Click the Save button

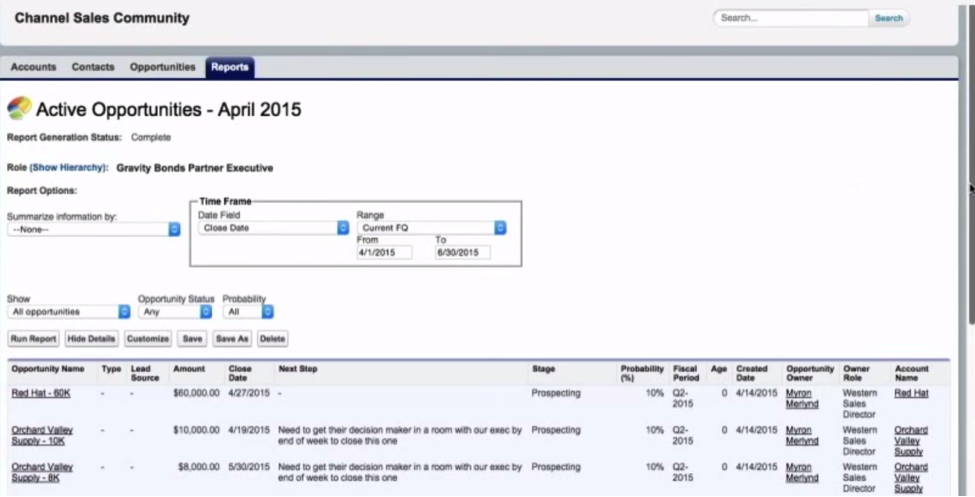point(192,339)
